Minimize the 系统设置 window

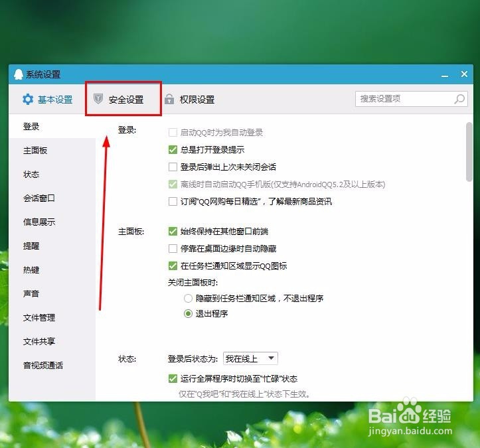(445, 75)
